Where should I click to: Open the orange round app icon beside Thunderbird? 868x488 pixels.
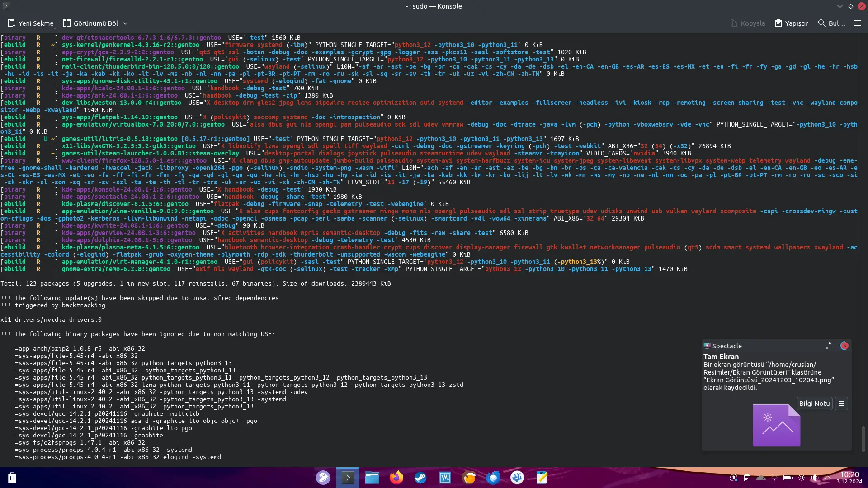point(469,478)
